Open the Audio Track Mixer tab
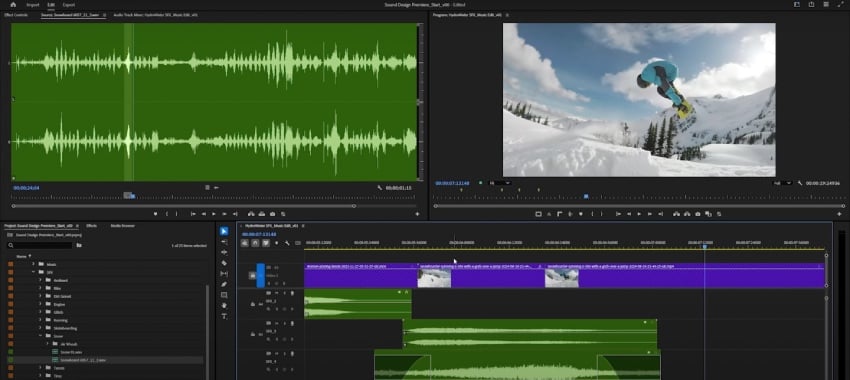 (x=156, y=15)
